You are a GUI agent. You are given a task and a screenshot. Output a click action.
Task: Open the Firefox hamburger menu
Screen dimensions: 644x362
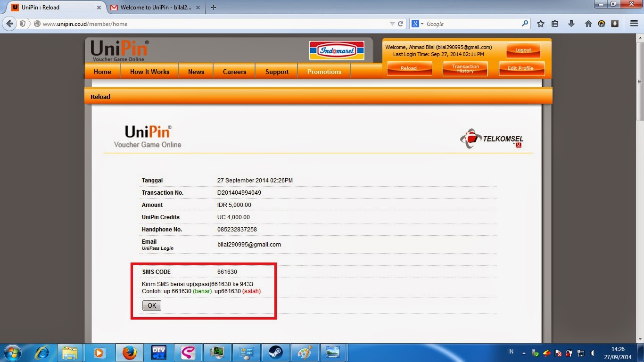coord(634,24)
